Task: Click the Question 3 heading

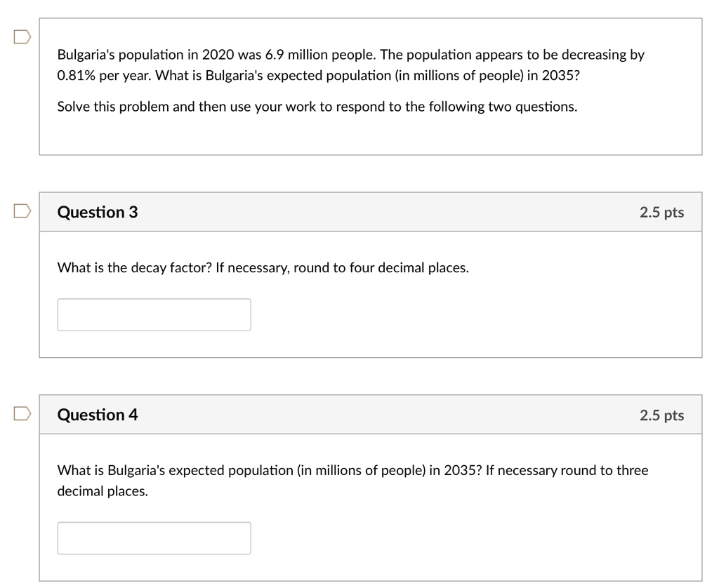Action: pyautogui.click(x=98, y=212)
